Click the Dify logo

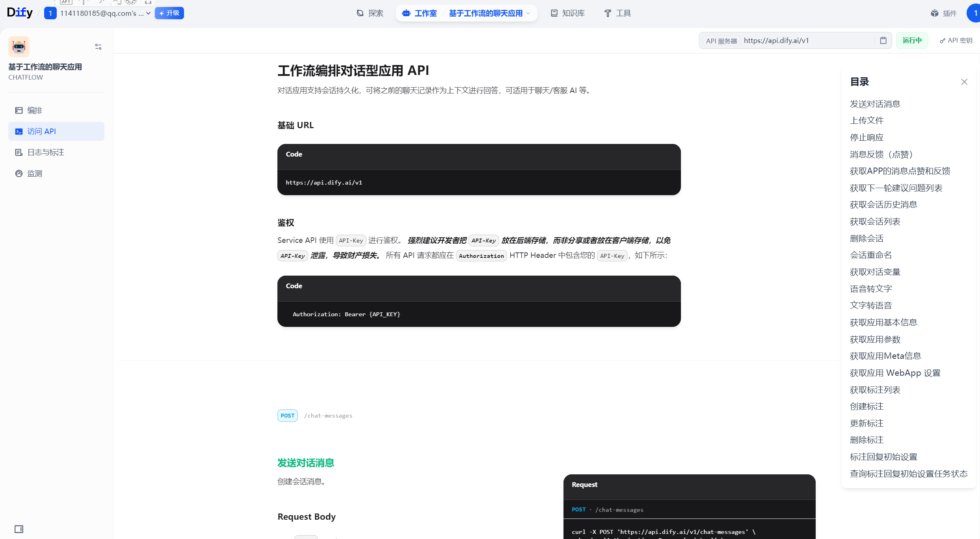[x=20, y=13]
